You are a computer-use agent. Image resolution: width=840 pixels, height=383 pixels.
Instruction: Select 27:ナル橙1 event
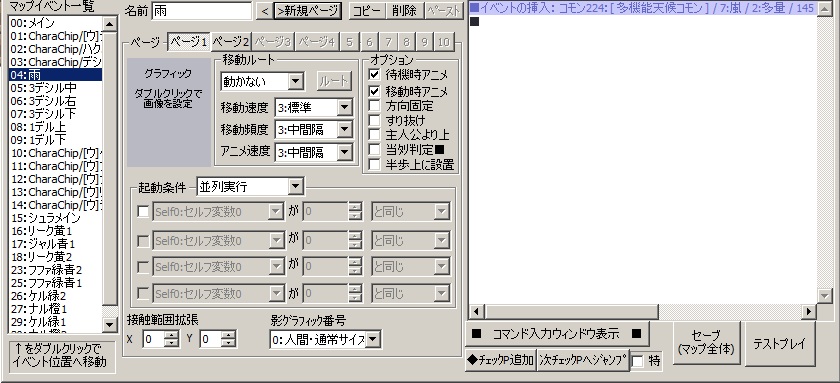pyautogui.click(x=56, y=309)
